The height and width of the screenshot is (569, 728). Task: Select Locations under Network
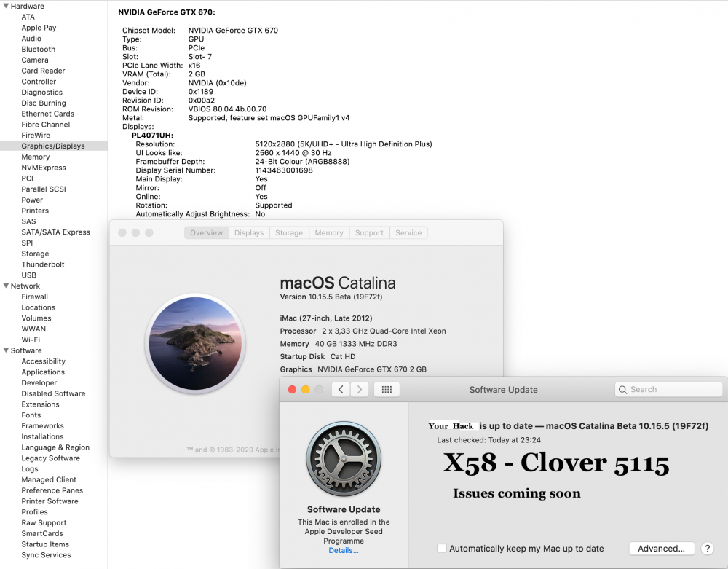pyautogui.click(x=38, y=307)
